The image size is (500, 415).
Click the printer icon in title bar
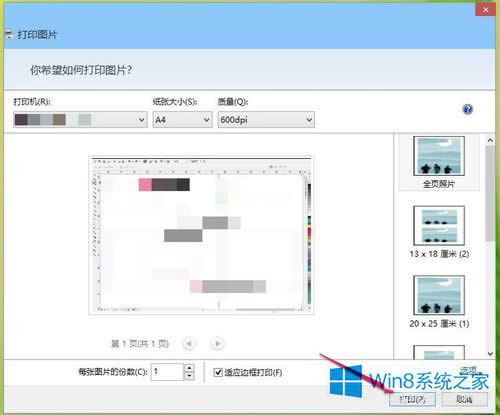9,34
